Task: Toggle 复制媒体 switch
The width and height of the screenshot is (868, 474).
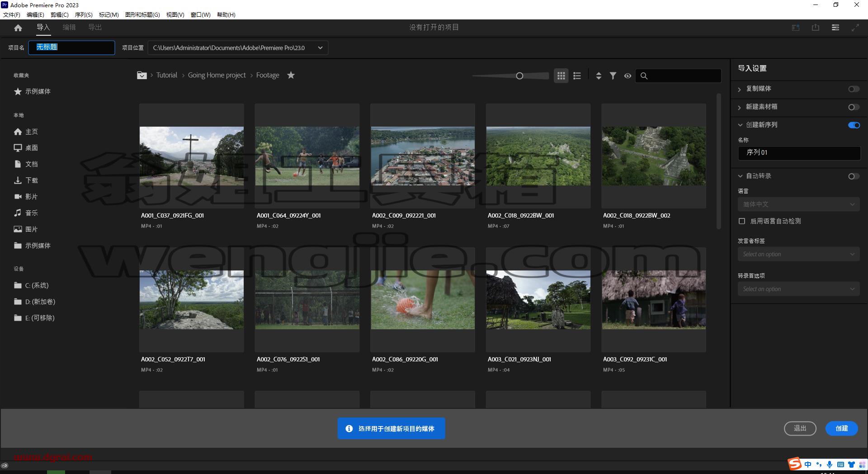Action: coord(854,89)
